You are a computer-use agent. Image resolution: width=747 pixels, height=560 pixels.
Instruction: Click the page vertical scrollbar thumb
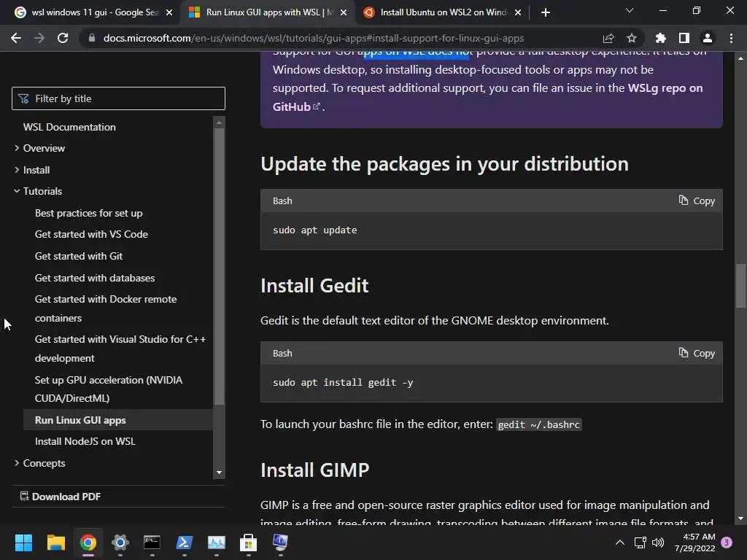pyautogui.click(x=740, y=286)
